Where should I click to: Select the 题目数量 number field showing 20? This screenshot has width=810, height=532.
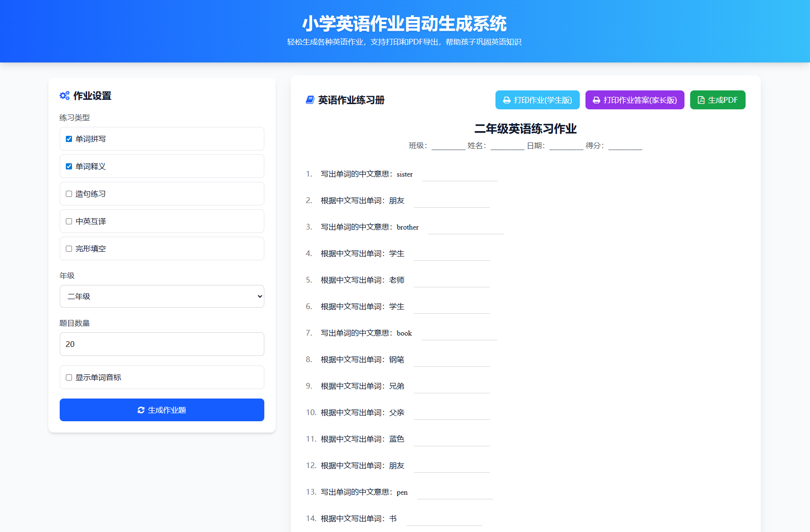(x=162, y=344)
